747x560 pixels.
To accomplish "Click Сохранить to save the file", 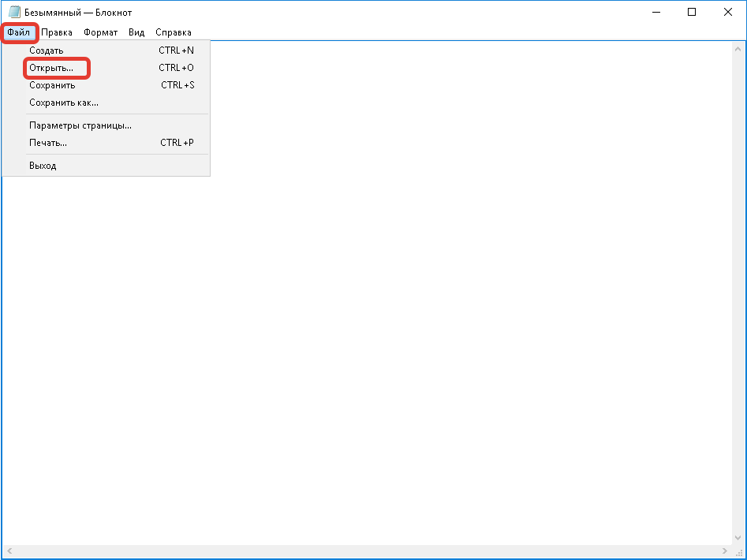I will click(52, 85).
